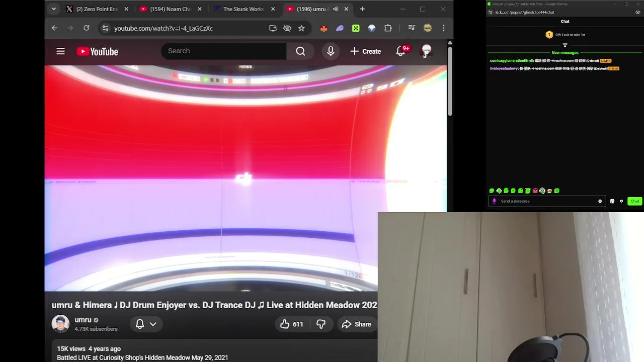
Task: Open site settings in Kick address bar
Action: point(491,12)
